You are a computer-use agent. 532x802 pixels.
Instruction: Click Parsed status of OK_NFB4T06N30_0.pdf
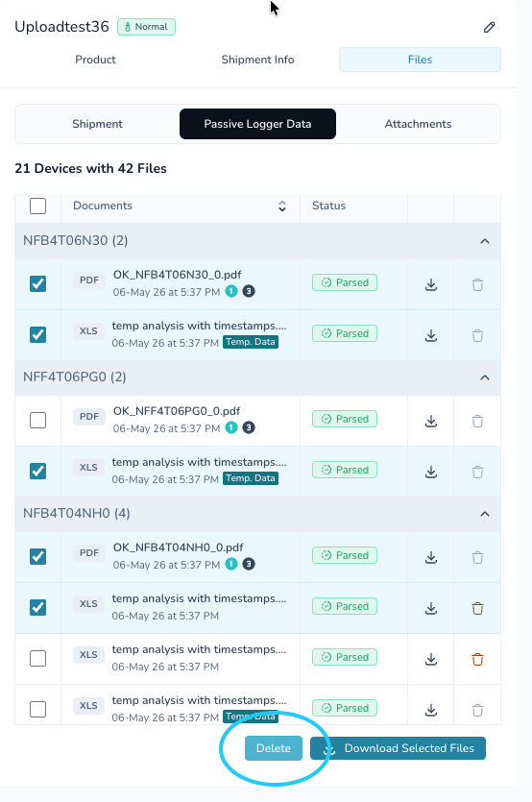345,282
